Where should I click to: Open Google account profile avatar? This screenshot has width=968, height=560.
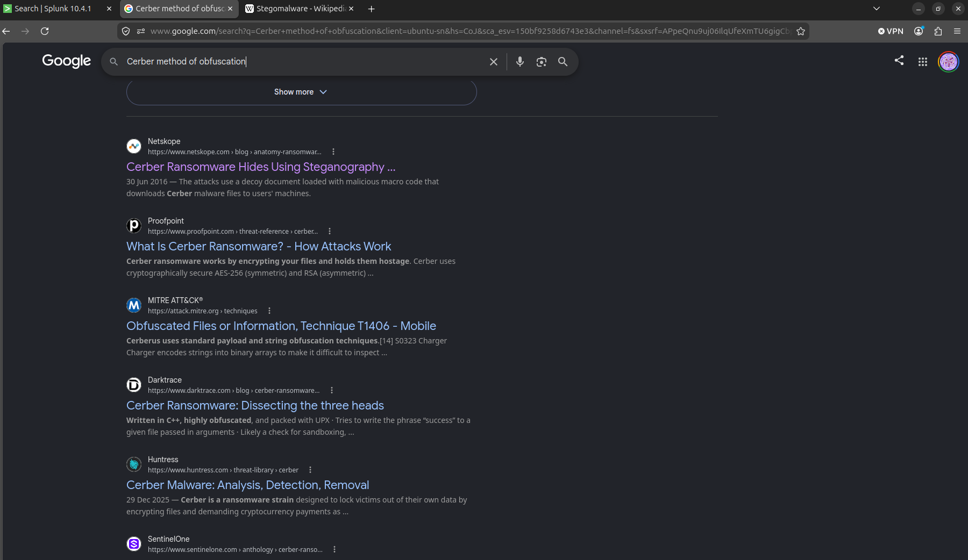948,62
